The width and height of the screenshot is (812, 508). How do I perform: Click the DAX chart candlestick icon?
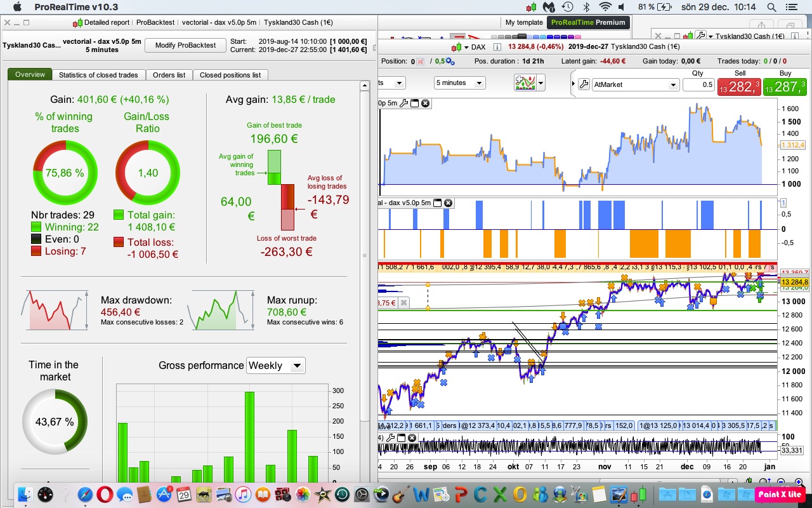(456, 47)
